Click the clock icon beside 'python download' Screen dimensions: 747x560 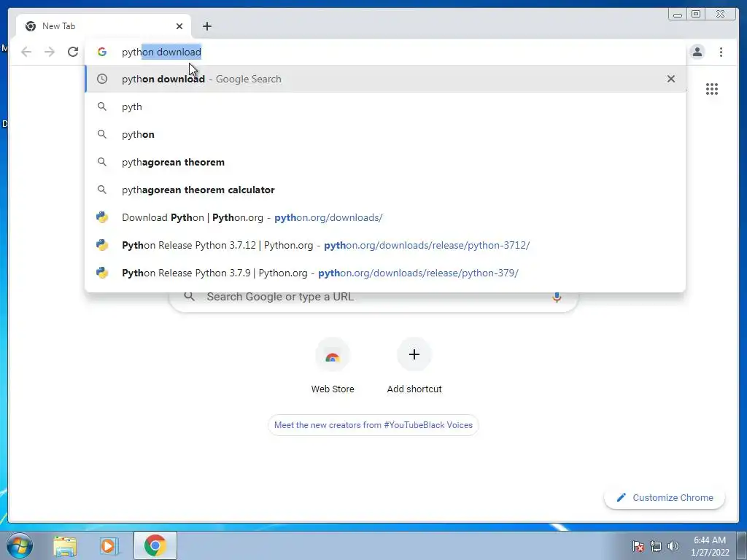tap(102, 79)
